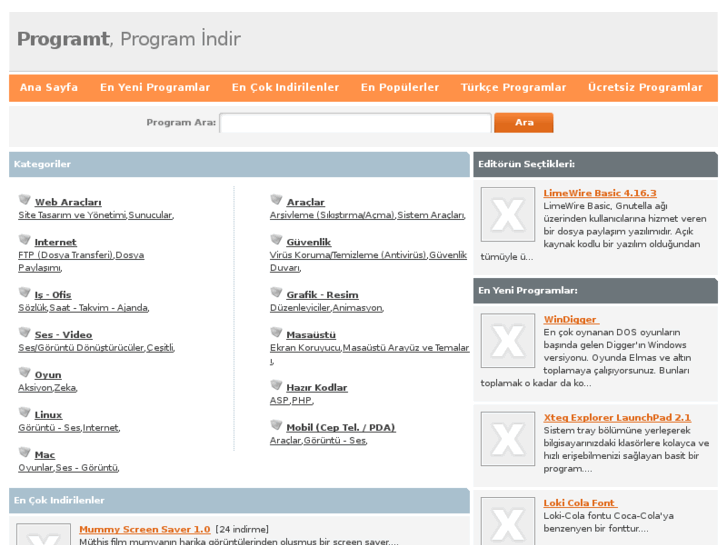Open the Linux category link
The height and width of the screenshot is (545, 727).
click(48, 415)
